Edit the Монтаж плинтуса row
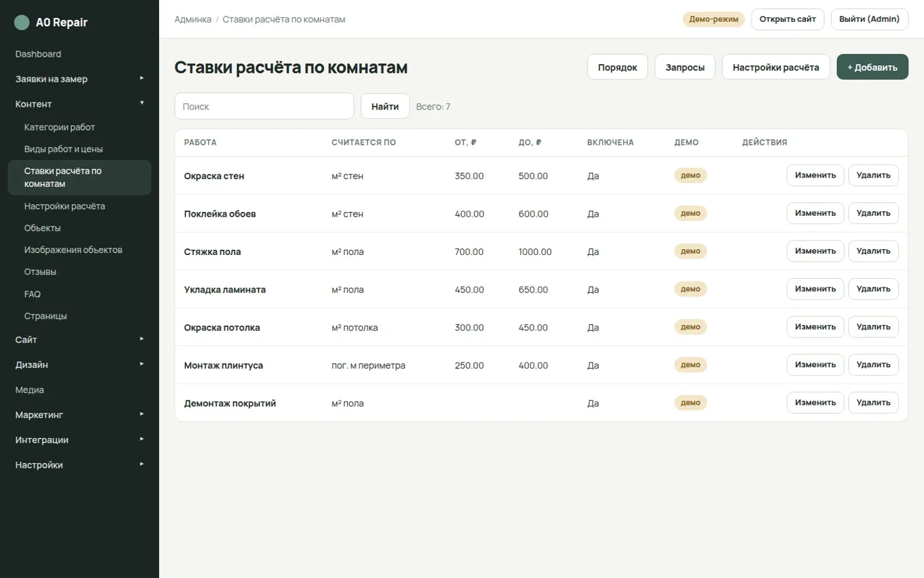 click(815, 365)
